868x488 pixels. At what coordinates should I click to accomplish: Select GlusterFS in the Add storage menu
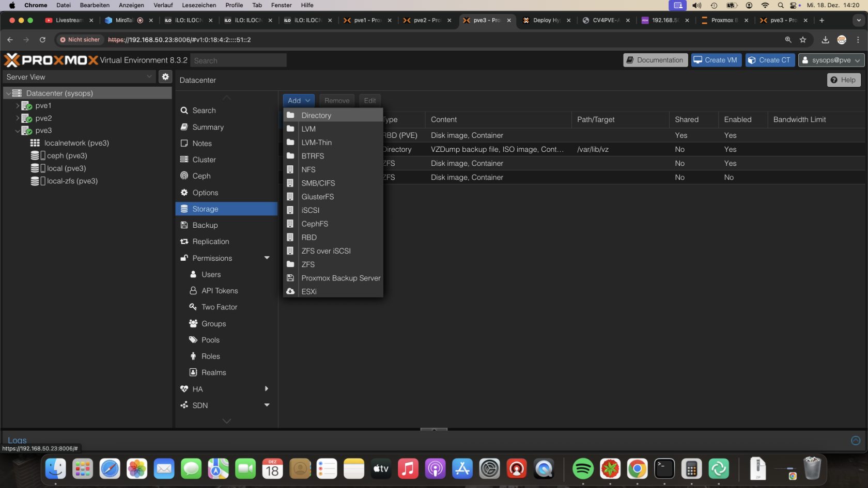point(333,197)
